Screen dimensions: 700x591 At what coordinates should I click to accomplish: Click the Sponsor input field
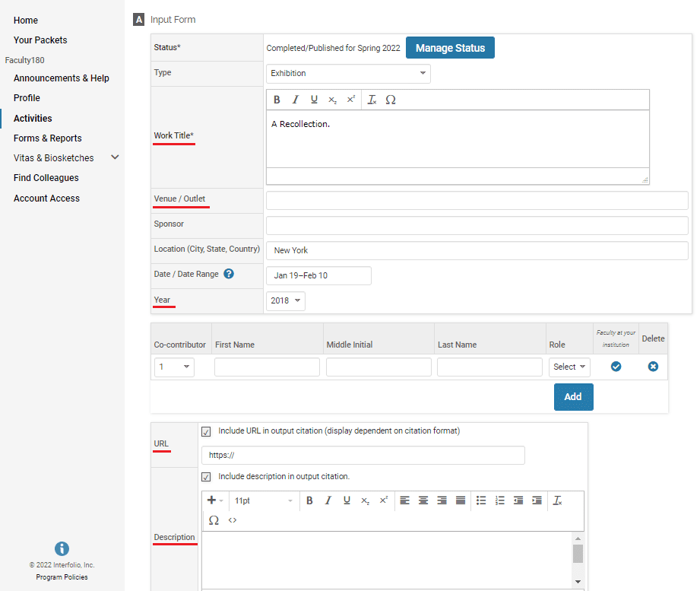[477, 226]
